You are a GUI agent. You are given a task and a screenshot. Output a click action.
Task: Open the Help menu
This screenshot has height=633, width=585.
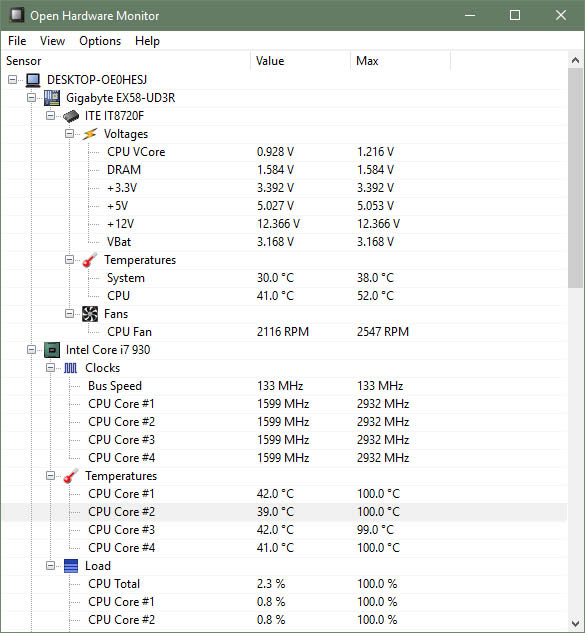click(x=147, y=41)
